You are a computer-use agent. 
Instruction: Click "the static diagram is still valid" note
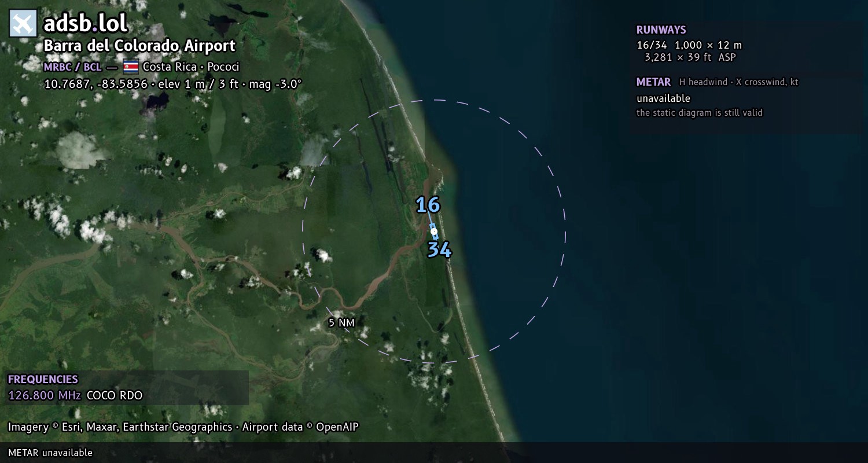tap(700, 113)
